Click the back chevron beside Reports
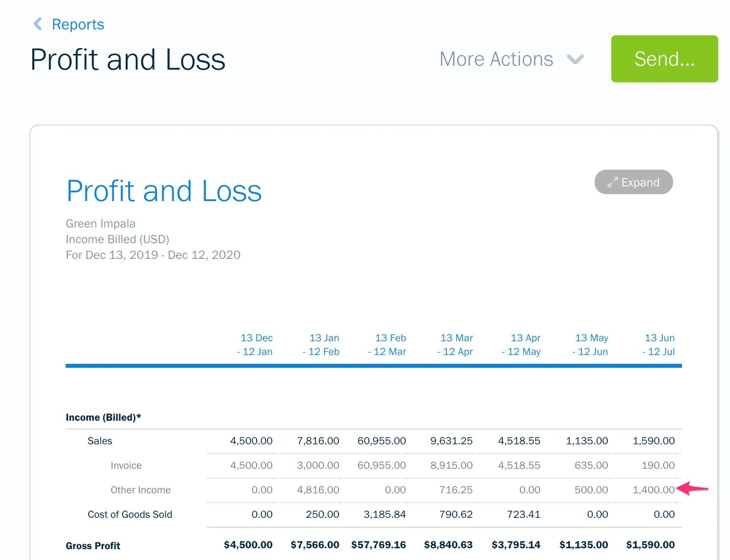Screen dimensions: 730x560 [x=38, y=24]
